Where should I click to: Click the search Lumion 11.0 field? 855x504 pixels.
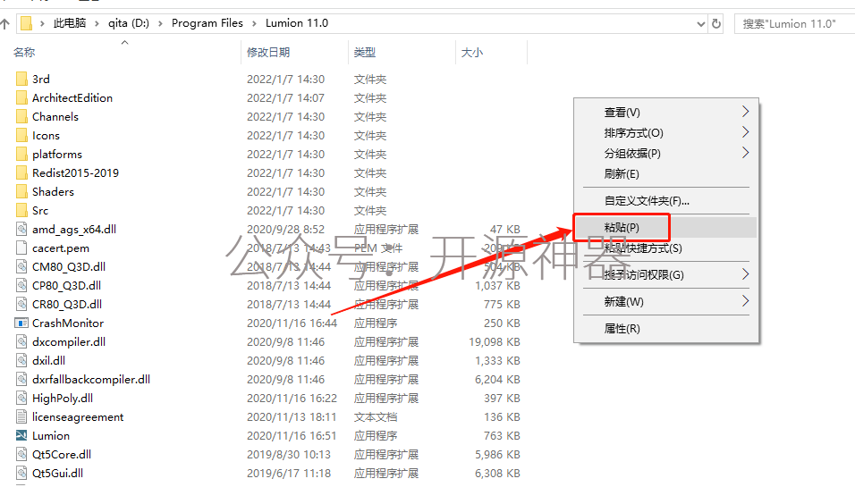[794, 23]
